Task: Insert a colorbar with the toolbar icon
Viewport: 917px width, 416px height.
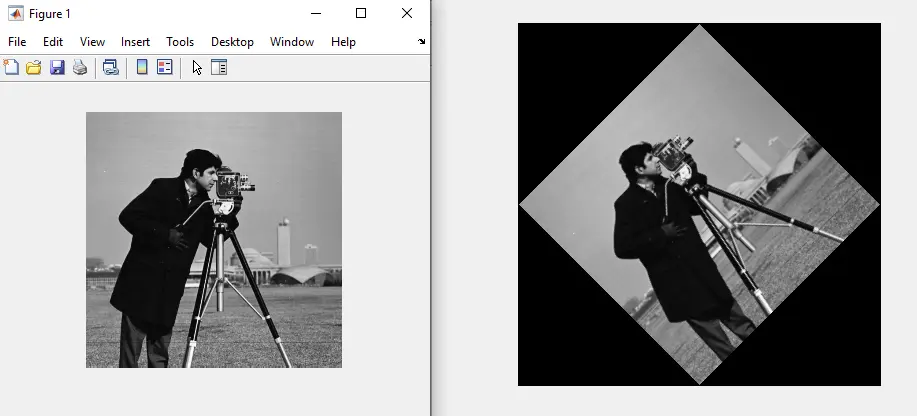Action: pos(142,67)
